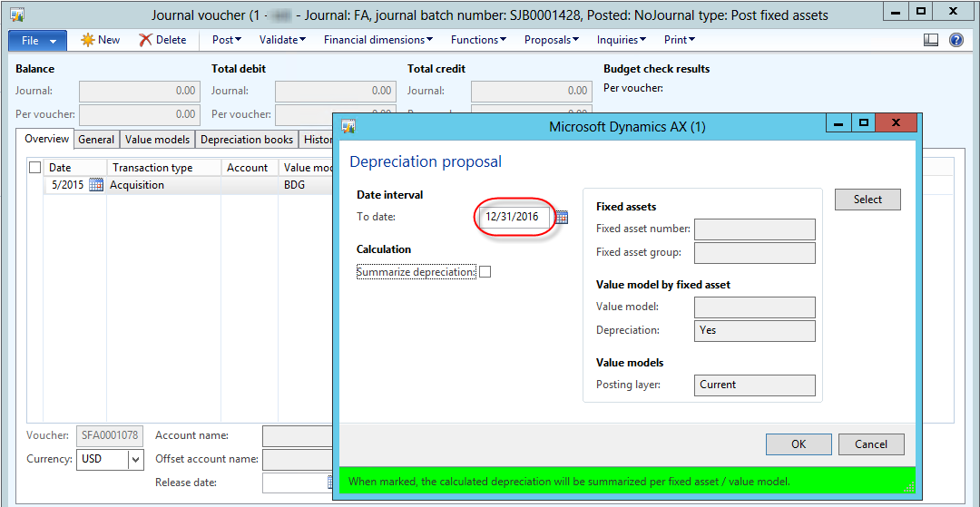This screenshot has height=507, width=980.
Task: Open the Currency USD dropdown arrow
Action: click(x=136, y=460)
